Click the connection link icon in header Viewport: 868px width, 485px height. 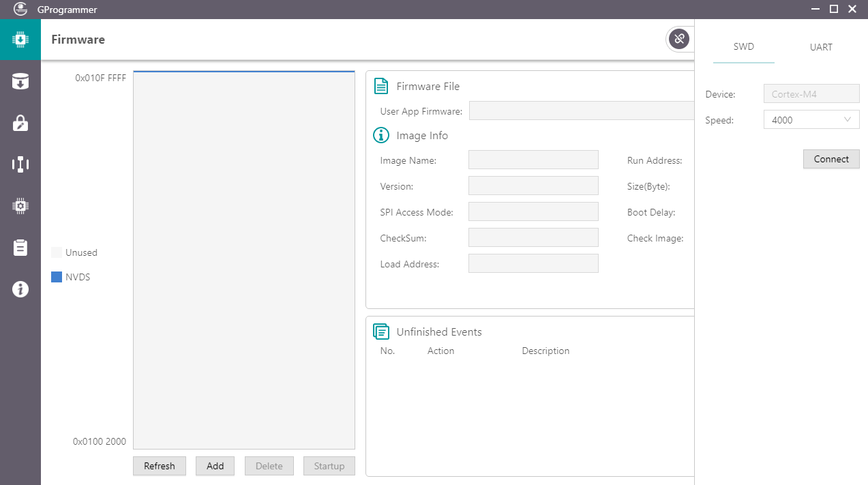pyautogui.click(x=679, y=39)
